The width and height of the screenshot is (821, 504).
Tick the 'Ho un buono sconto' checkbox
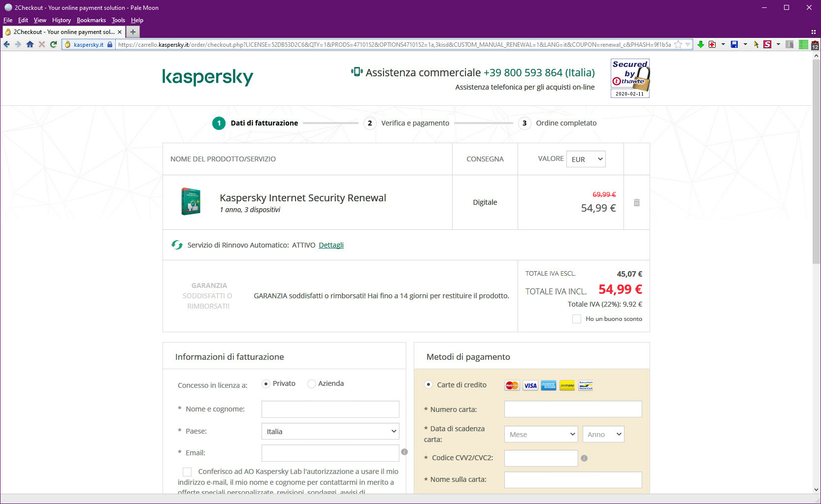pos(577,319)
